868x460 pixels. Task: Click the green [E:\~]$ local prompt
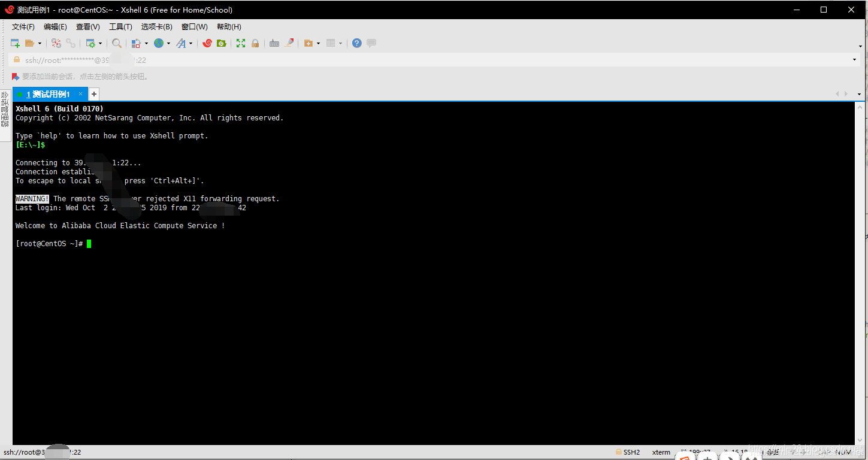click(x=31, y=145)
